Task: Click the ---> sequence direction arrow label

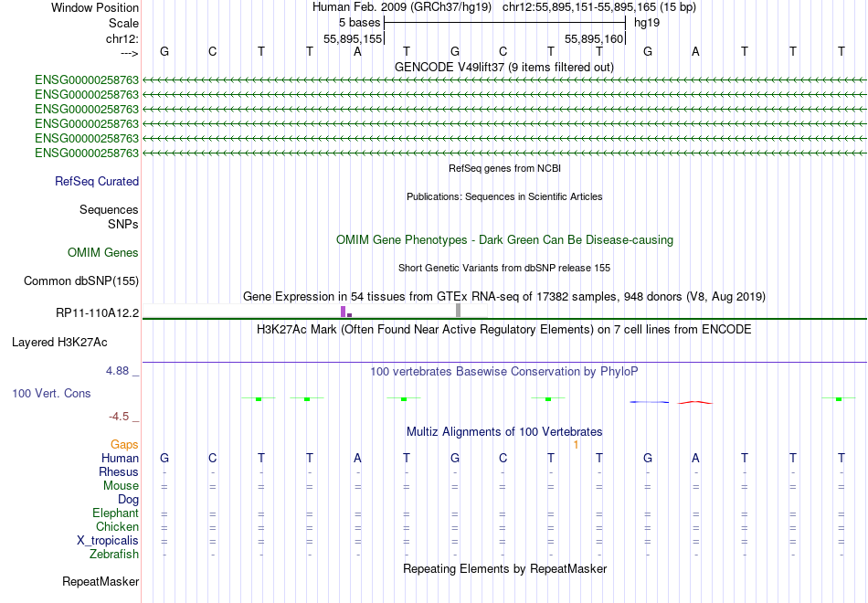Action: point(130,53)
